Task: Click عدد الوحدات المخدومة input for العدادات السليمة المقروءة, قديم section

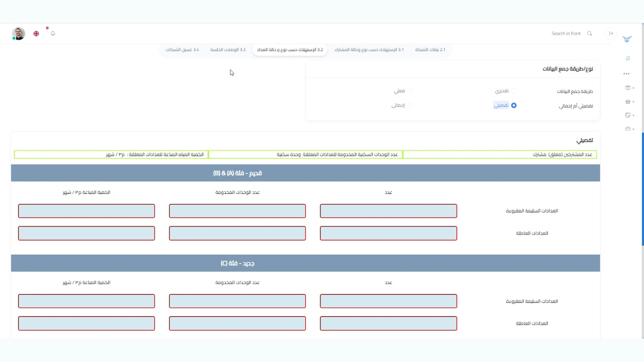Action: tap(237, 211)
